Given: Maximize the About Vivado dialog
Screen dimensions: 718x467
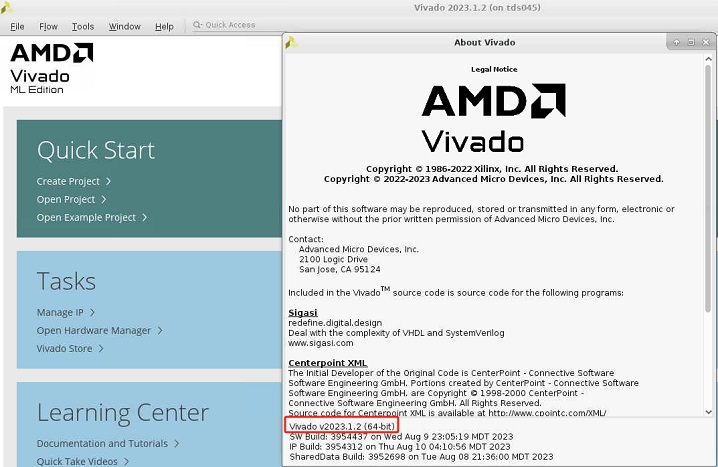Looking at the screenshot, I should click(x=691, y=42).
